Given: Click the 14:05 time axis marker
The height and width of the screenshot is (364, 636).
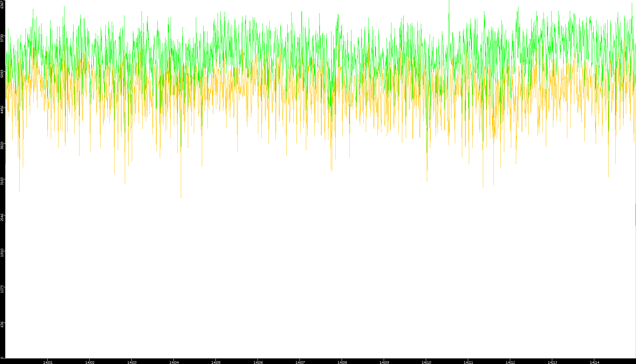Looking at the screenshot, I should click(216, 362).
